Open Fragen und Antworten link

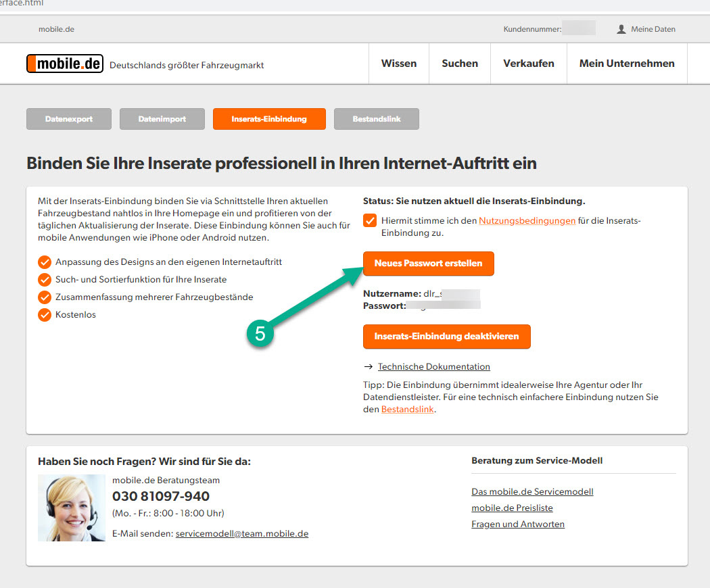[518, 524]
